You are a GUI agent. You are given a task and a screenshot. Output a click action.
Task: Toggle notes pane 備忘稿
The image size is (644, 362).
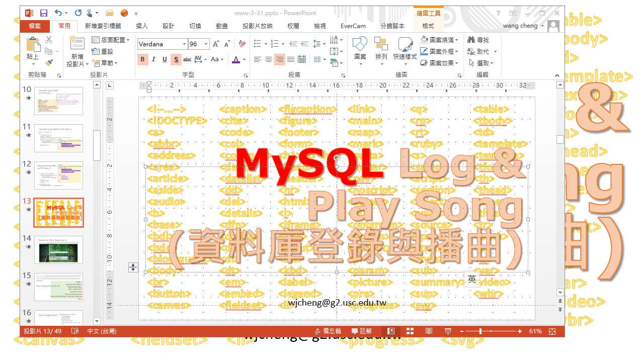pyautogui.click(x=328, y=331)
